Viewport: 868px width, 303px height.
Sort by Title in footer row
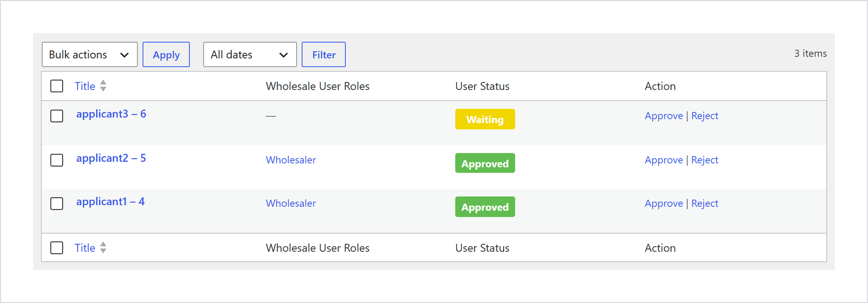(85, 248)
